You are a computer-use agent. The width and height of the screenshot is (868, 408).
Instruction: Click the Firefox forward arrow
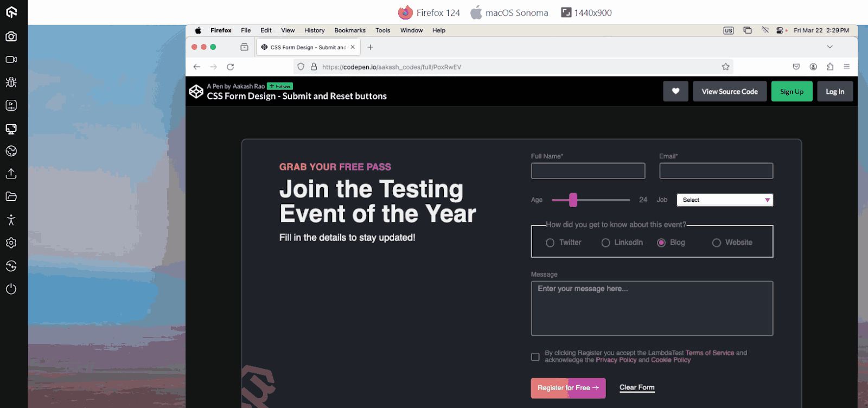point(214,67)
